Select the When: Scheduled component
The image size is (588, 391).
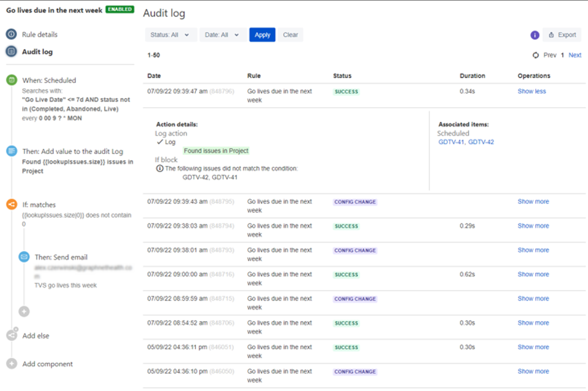(x=49, y=80)
